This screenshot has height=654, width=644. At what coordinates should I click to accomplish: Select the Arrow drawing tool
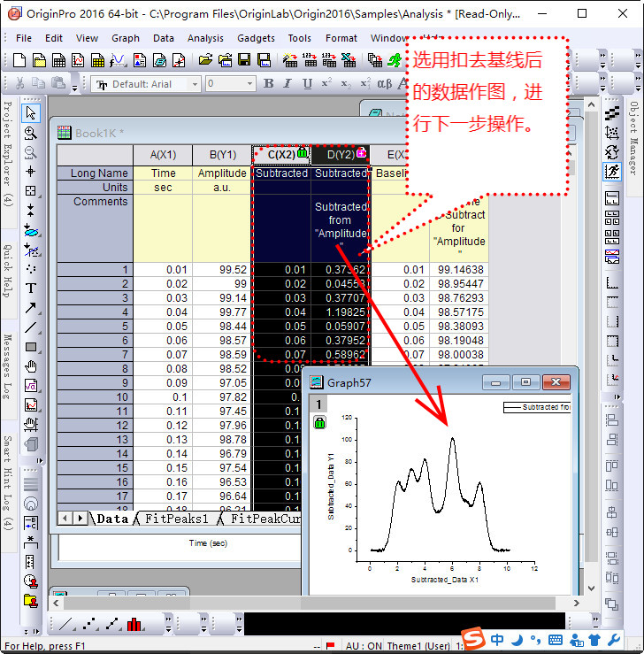[31, 308]
